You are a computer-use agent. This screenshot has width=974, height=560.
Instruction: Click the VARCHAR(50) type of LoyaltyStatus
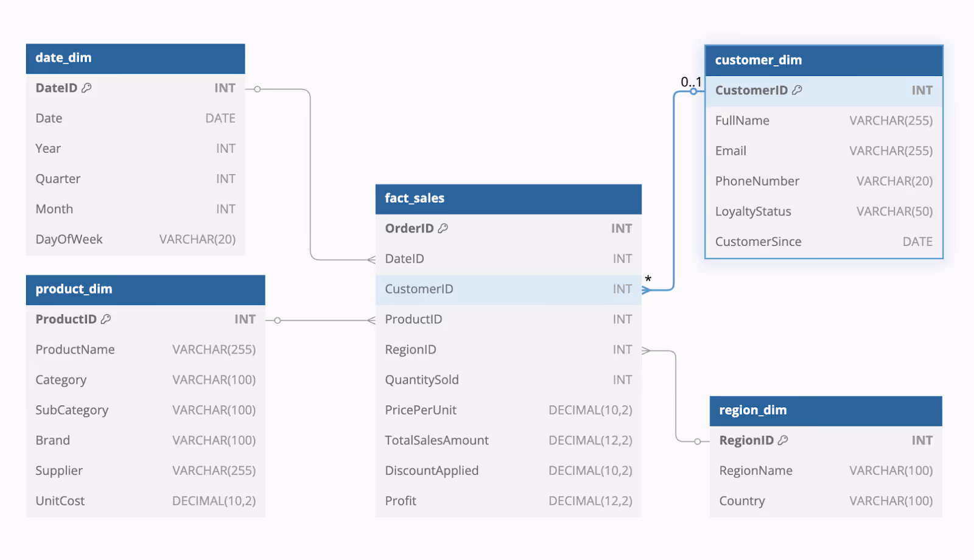(x=894, y=212)
